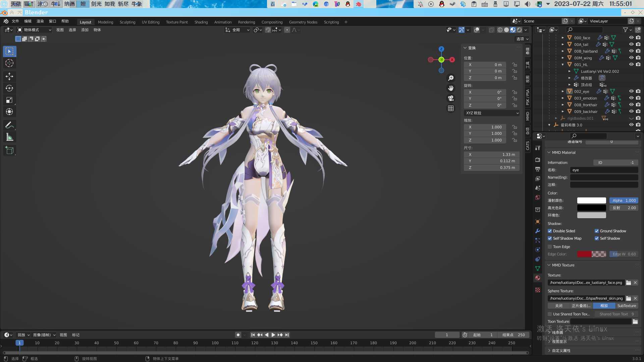This screenshot has height=362, width=644.
Task: Open the 添加 menu in viewport header
Action: point(85,30)
